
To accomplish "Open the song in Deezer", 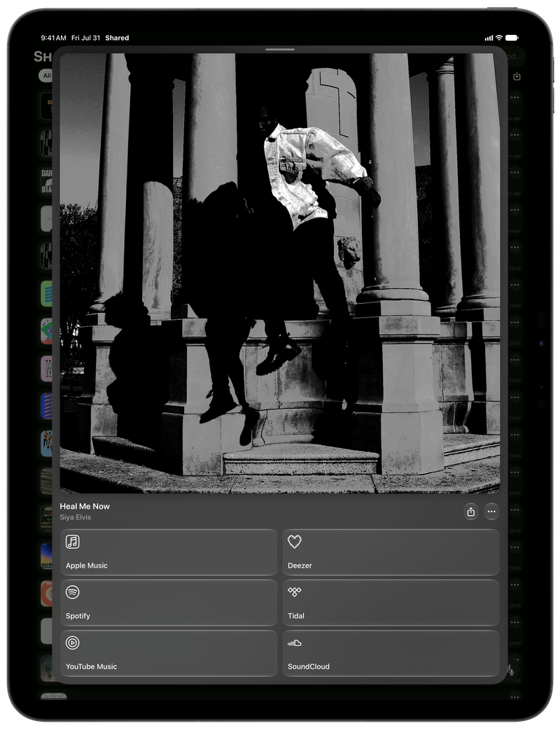I will (x=391, y=552).
